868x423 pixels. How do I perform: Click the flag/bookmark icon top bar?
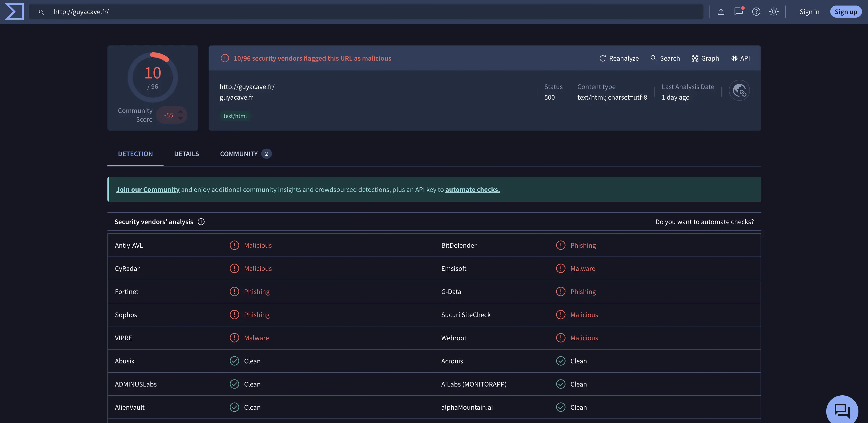coord(738,11)
